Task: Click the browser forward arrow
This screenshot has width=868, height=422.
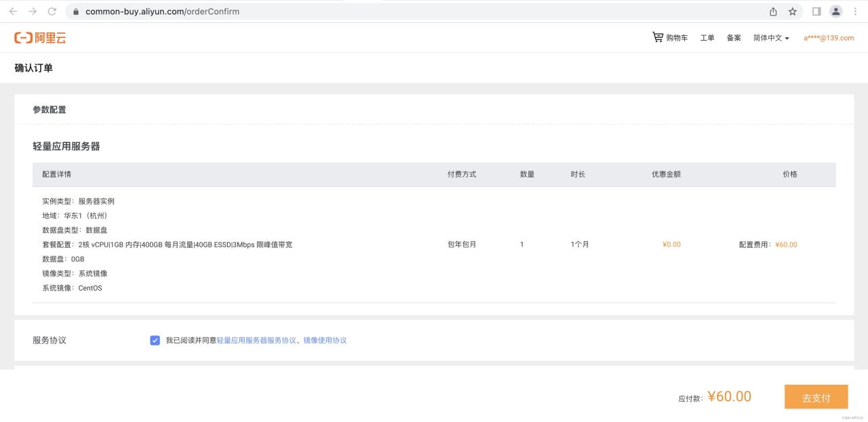Action: (33, 12)
